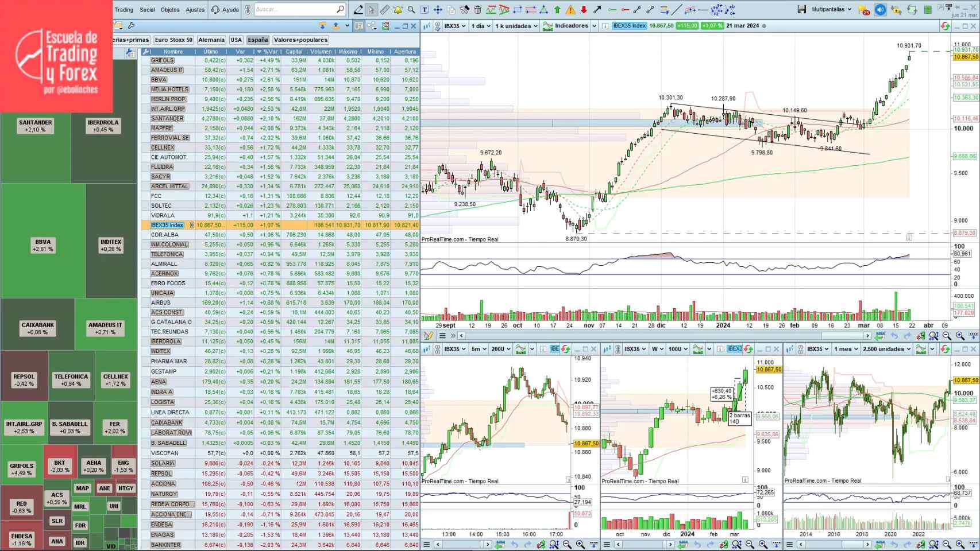
Task: Select the Fibonacci retracement tool
Action: 664,9
